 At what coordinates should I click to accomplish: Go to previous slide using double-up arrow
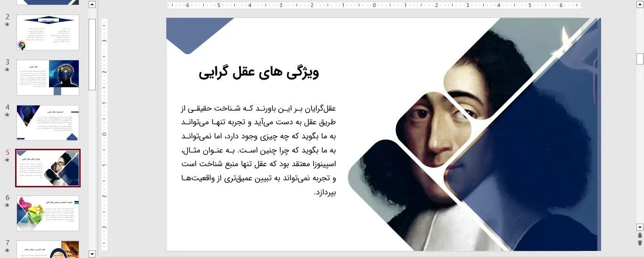click(x=640, y=235)
